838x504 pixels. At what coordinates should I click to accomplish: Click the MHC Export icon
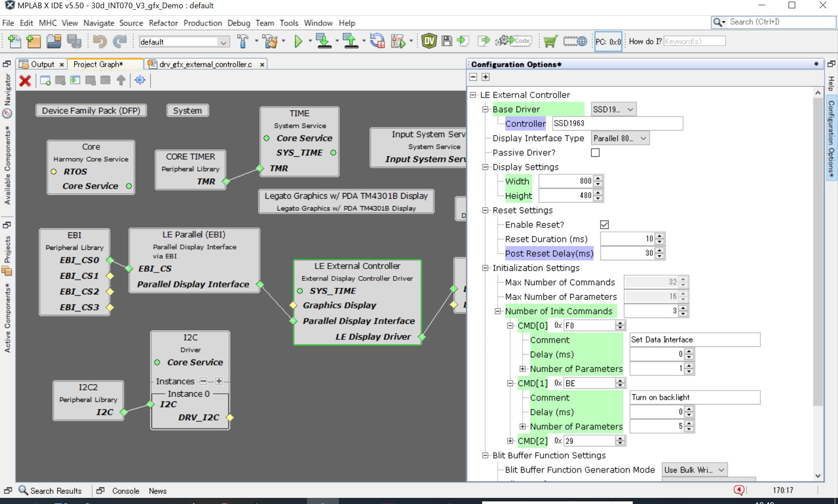(484, 41)
